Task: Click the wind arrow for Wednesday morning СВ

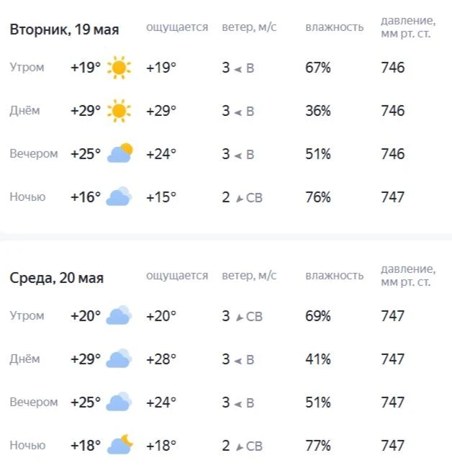Action: (x=240, y=318)
